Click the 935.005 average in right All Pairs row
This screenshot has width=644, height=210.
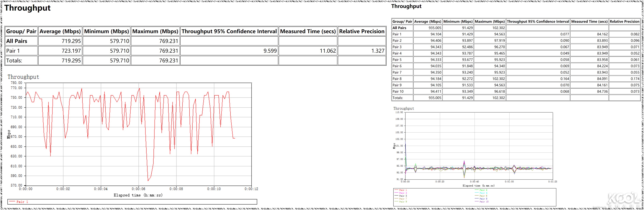435,28
